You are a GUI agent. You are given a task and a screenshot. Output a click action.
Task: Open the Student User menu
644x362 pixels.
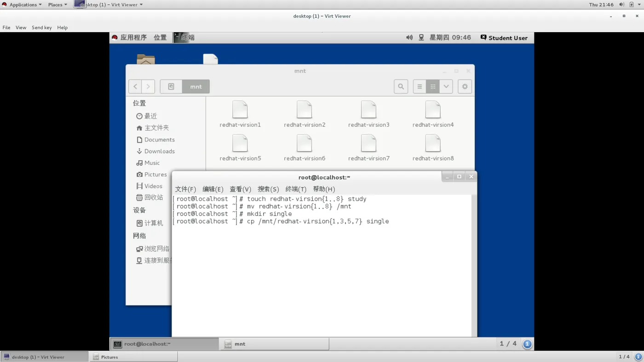pos(504,38)
